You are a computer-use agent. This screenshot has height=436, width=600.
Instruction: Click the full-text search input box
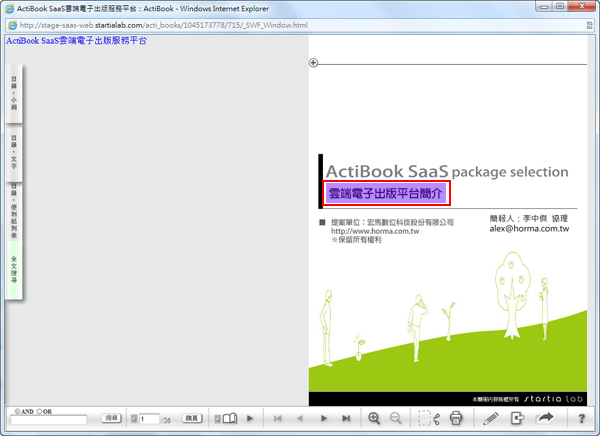coord(49,420)
